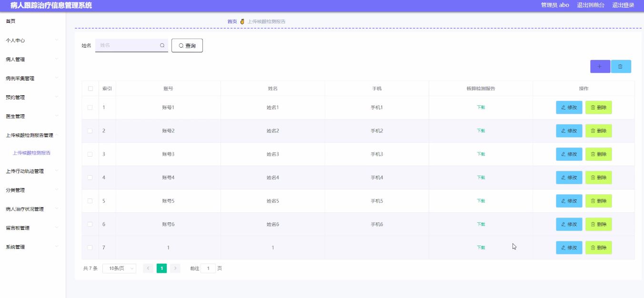Click the 姓名3 cell
The width and height of the screenshot is (644, 298).
[x=272, y=154]
